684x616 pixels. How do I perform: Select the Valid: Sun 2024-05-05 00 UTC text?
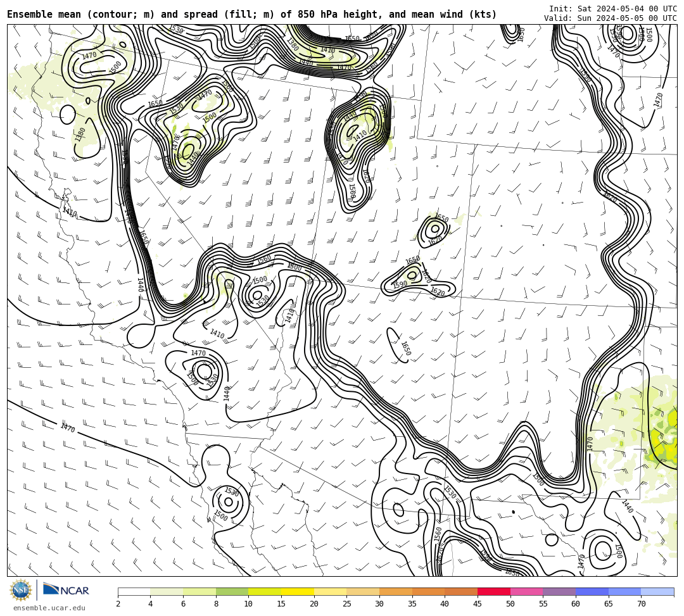coord(611,18)
